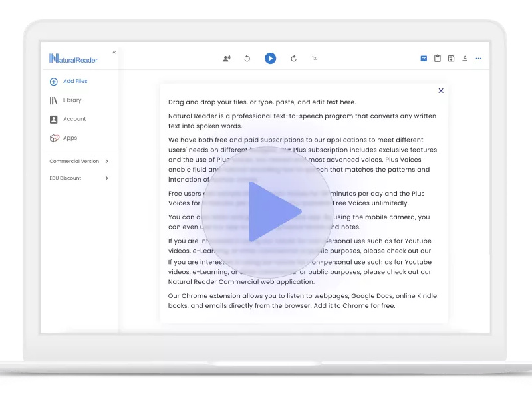Click the Library books icon
This screenshot has width=532, height=399.
pos(54,100)
